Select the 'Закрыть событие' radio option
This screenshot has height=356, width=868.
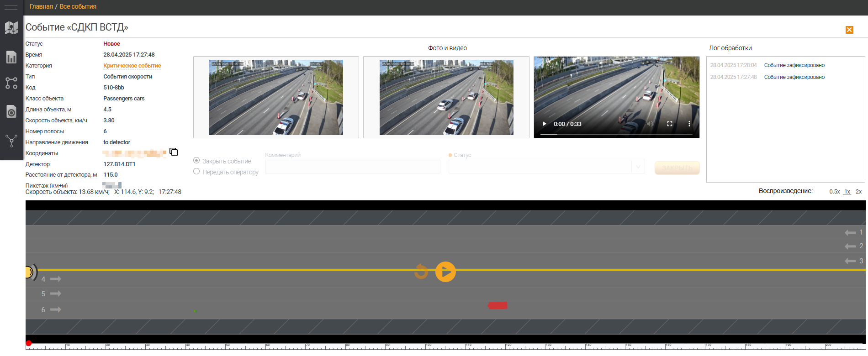click(x=196, y=161)
